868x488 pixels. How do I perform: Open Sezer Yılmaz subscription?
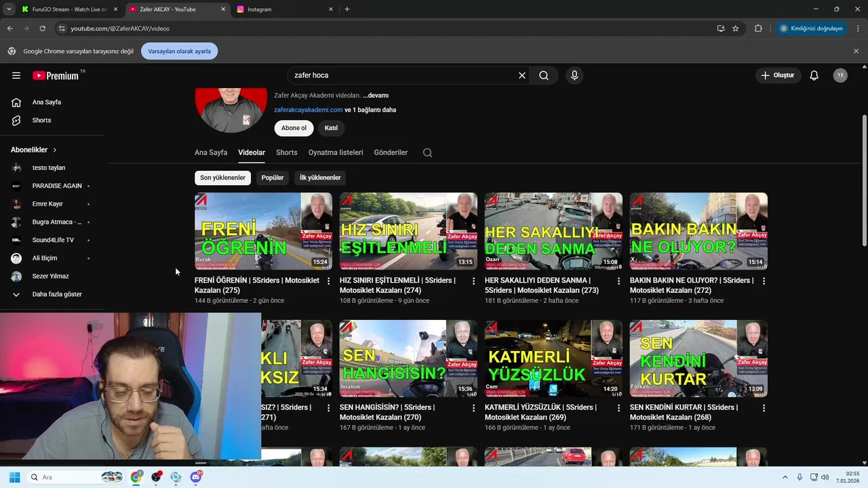coord(52,277)
